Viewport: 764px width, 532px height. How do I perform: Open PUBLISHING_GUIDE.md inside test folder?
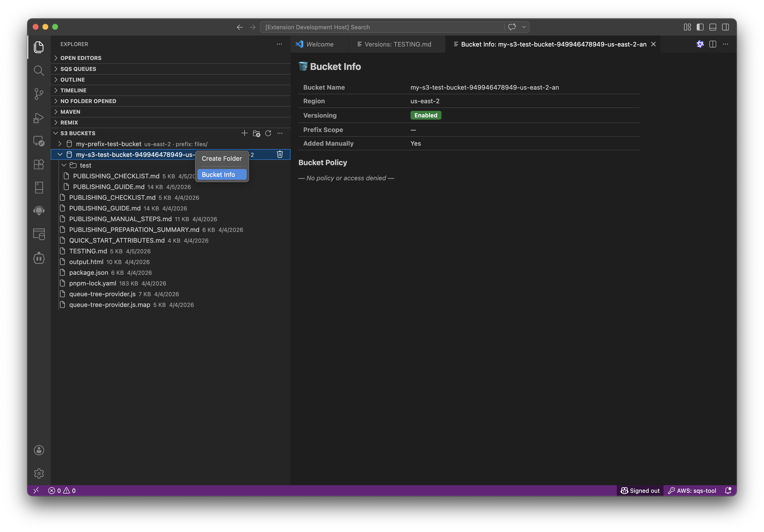[171, 187]
